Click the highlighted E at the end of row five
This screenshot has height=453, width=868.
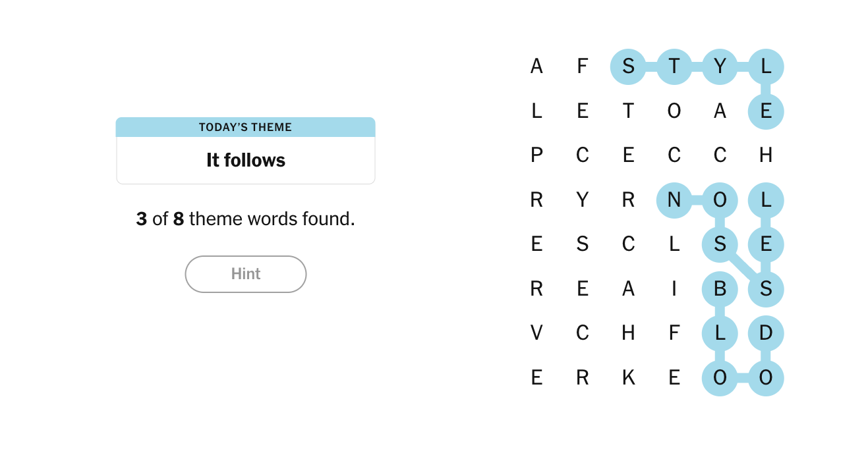(766, 244)
